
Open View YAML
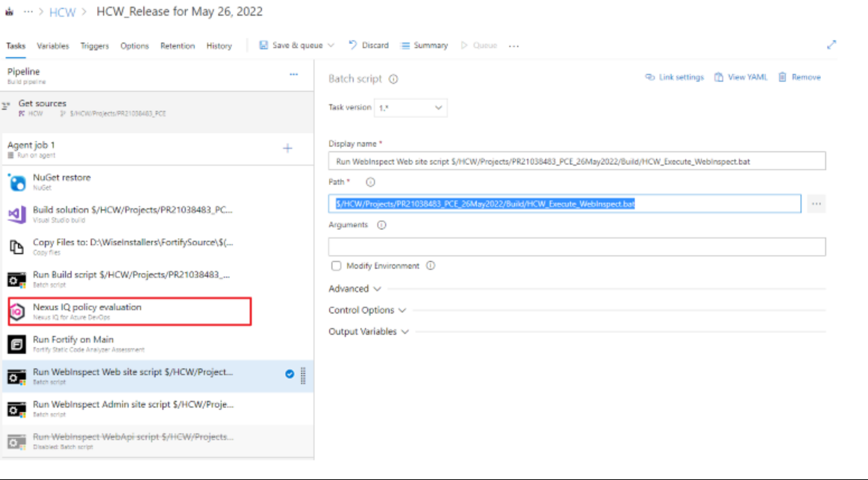point(740,77)
